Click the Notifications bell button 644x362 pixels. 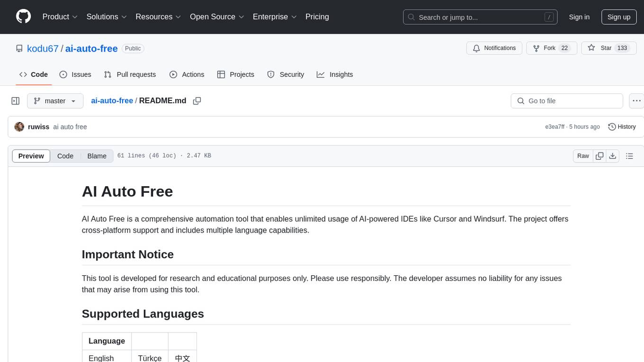494,48
